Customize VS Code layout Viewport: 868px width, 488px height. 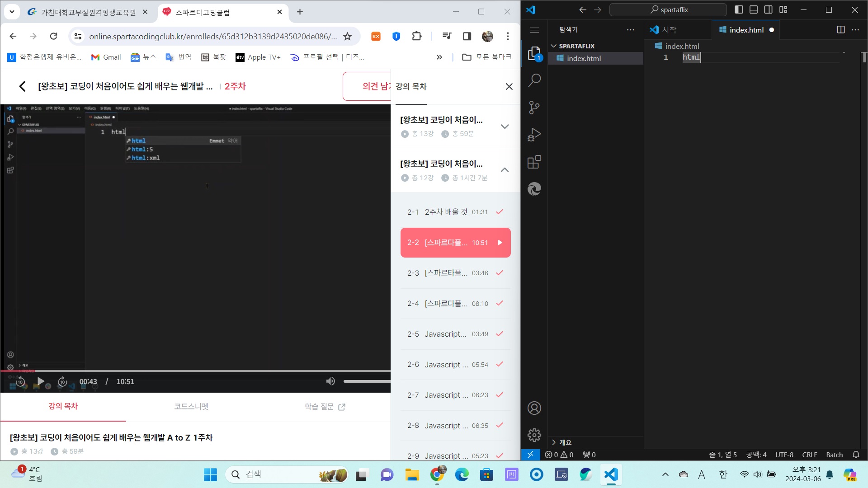tap(783, 9)
